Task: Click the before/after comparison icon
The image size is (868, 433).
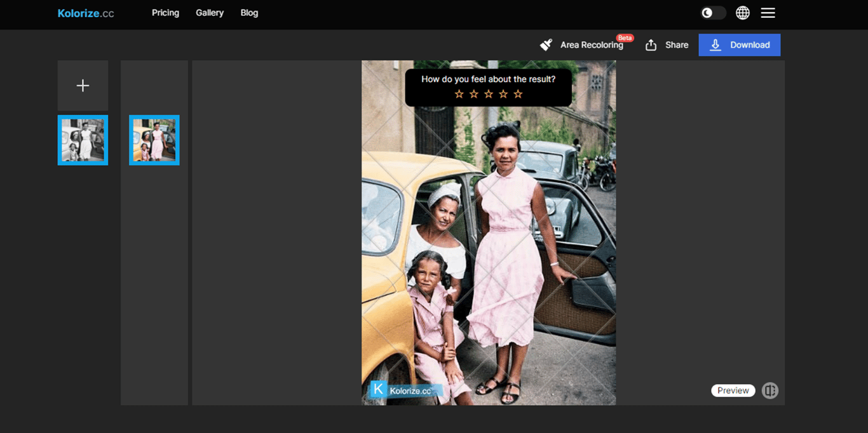Action: click(770, 390)
